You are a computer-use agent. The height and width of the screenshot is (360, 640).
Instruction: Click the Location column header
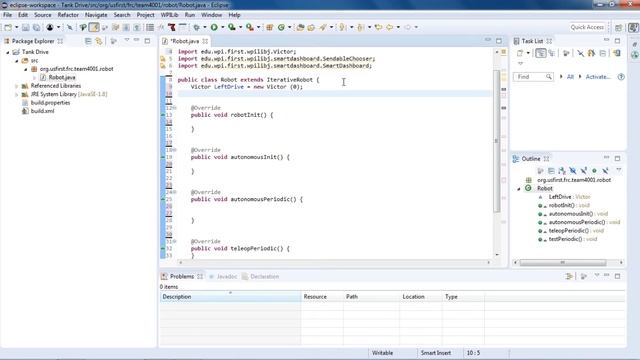click(421, 297)
